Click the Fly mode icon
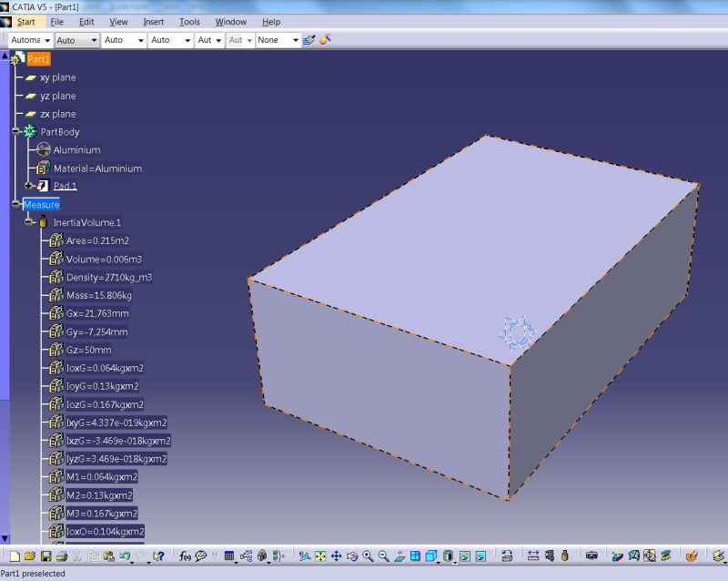 click(x=305, y=556)
